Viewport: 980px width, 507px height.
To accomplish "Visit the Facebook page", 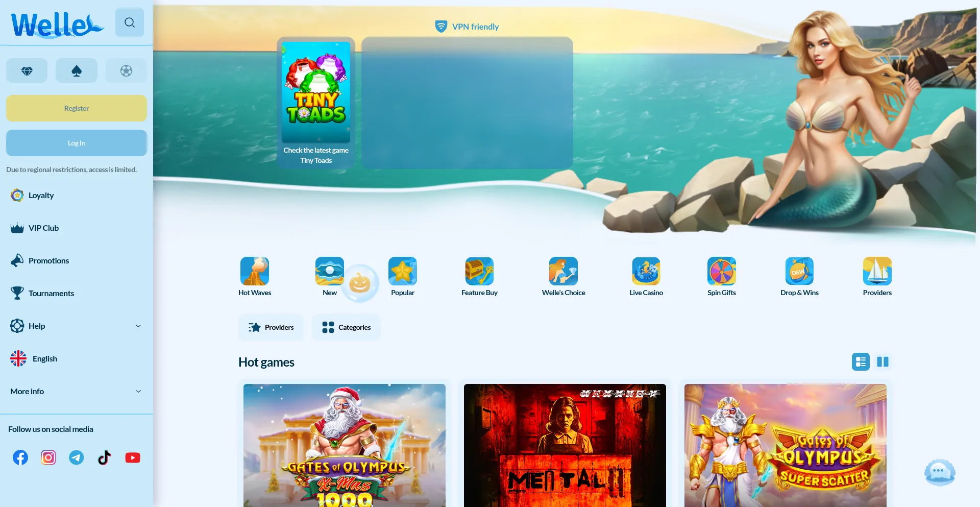I will point(20,457).
